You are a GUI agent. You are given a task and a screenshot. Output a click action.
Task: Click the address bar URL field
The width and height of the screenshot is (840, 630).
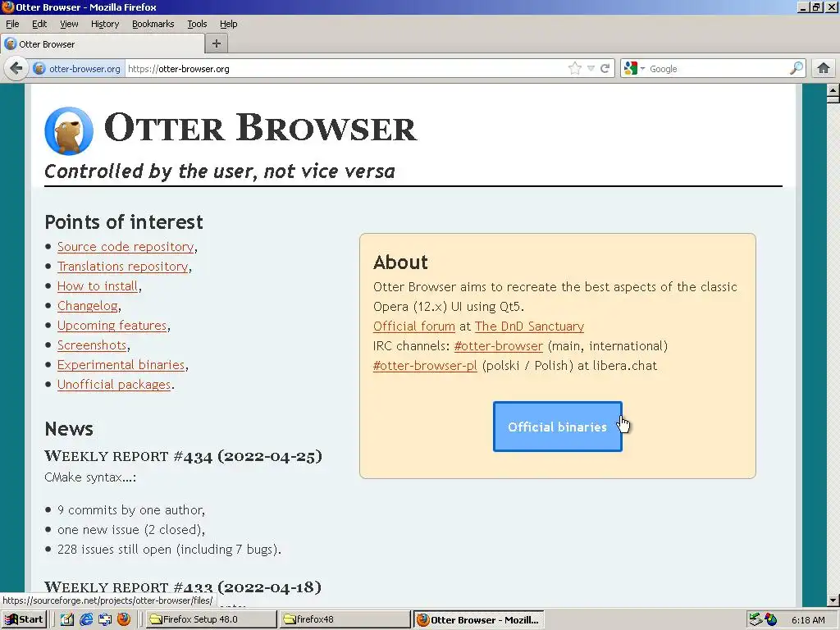click(345, 69)
